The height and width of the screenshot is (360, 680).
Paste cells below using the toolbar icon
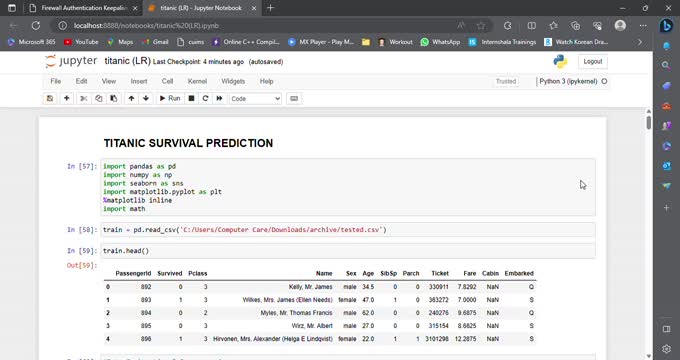tap(114, 98)
